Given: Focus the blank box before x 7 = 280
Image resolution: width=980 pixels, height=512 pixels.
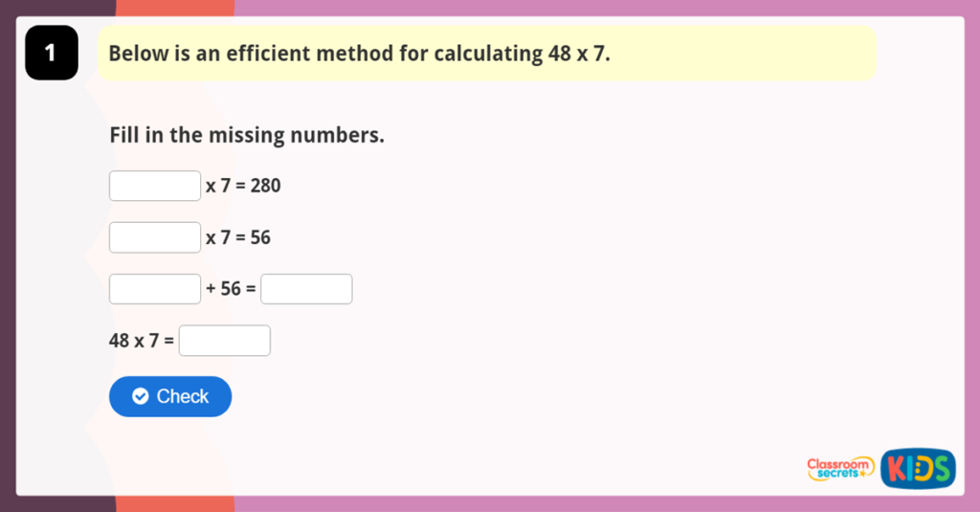Looking at the screenshot, I should click(155, 186).
